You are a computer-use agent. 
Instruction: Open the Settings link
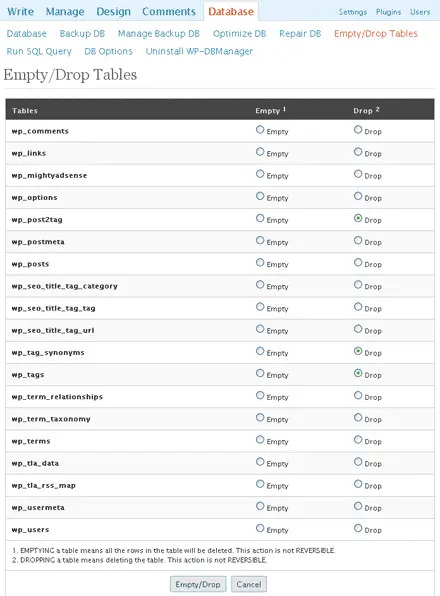(x=353, y=12)
